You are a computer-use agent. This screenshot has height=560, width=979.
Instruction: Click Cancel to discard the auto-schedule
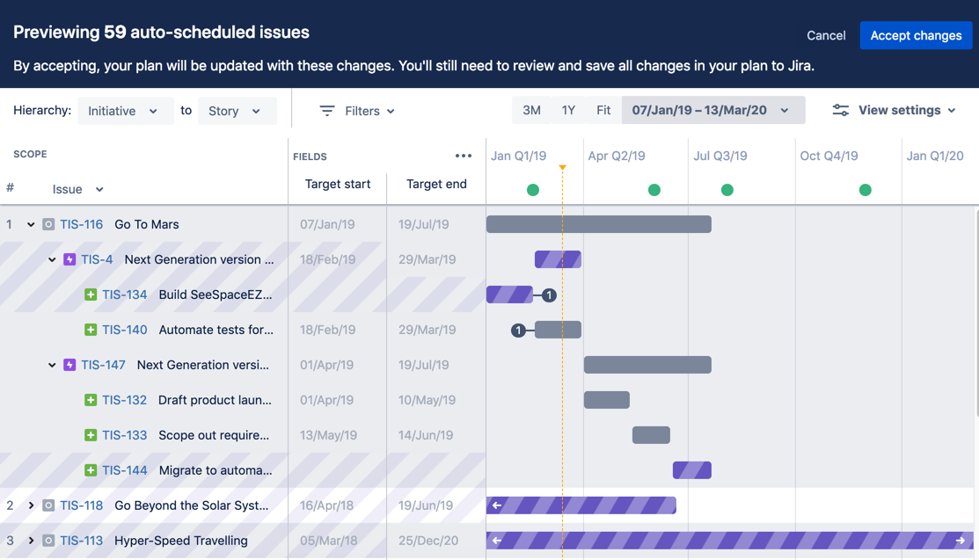[826, 35]
